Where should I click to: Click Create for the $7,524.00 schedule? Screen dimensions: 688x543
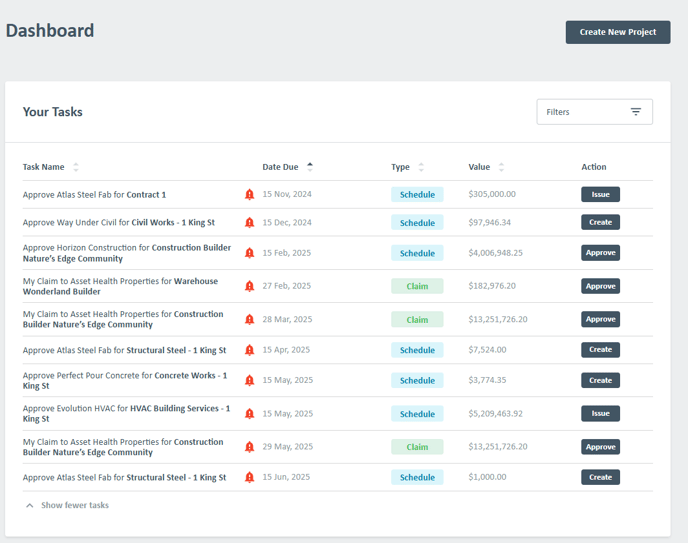pyautogui.click(x=600, y=350)
